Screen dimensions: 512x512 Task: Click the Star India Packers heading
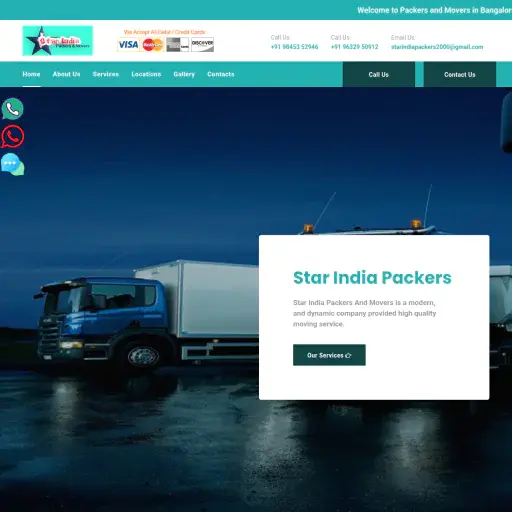pos(372,278)
